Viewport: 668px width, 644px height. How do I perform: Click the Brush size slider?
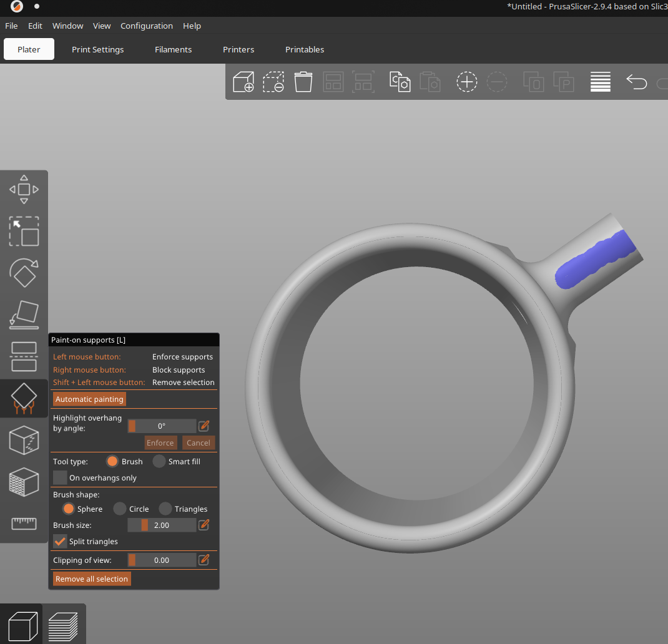[x=161, y=525]
